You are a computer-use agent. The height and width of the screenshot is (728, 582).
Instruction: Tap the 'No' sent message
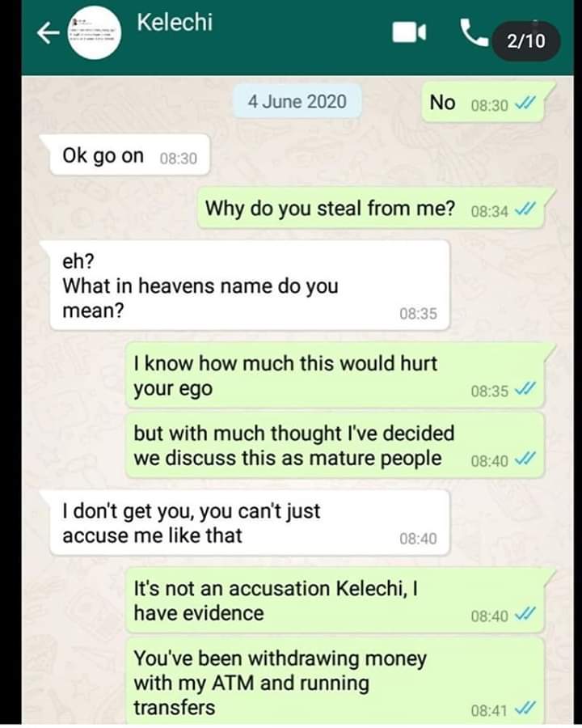484,102
